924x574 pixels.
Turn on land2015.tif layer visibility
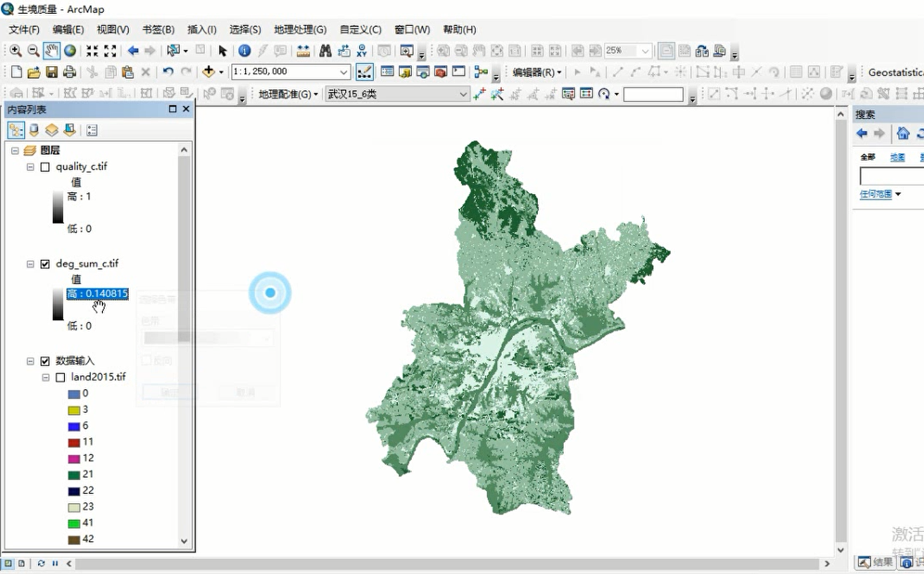pos(60,378)
